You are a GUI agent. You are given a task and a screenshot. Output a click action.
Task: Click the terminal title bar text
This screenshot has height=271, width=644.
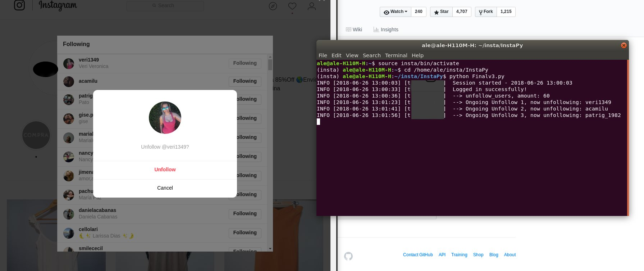(472, 45)
